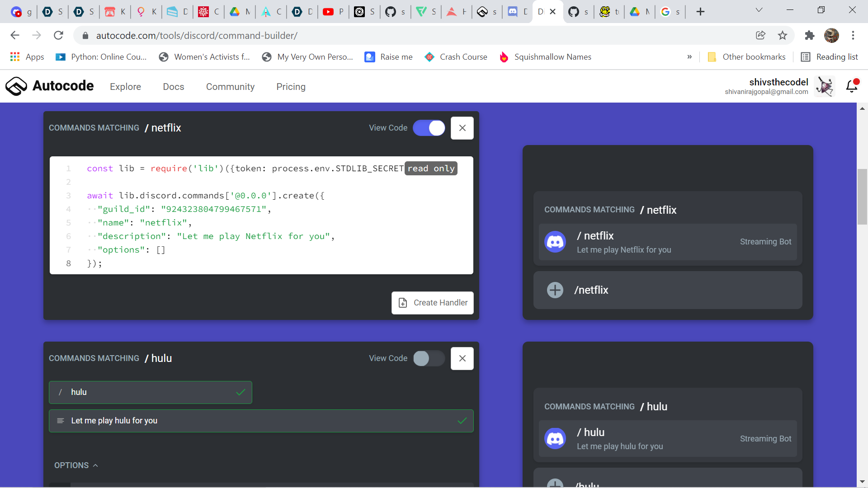Open the Docs navigation item
Screen dimensions: 868x488
tap(173, 87)
